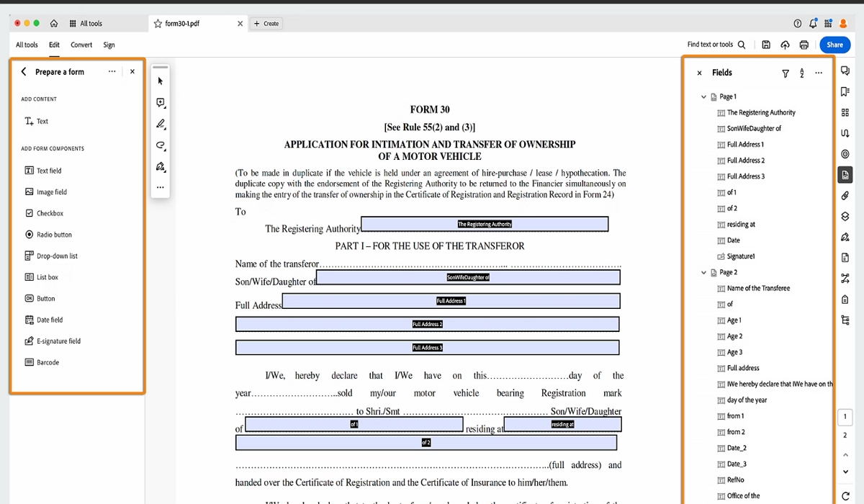Screen dimensions: 864x504
Task: Close the Fields panel
Action: [x=699, y=73]
